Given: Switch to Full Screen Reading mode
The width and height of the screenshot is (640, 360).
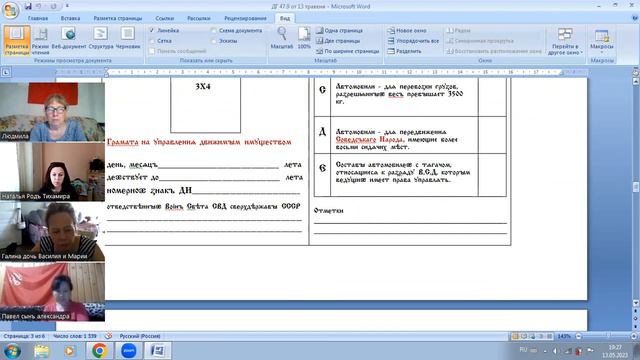Looking at the screenshot, I should (x=40, y=40).
